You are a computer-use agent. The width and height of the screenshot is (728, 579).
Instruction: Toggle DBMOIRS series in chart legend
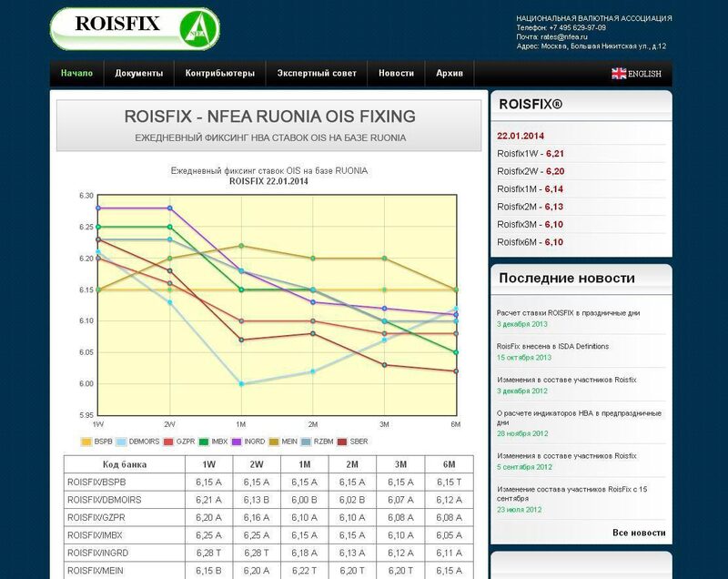coord(138,442)
